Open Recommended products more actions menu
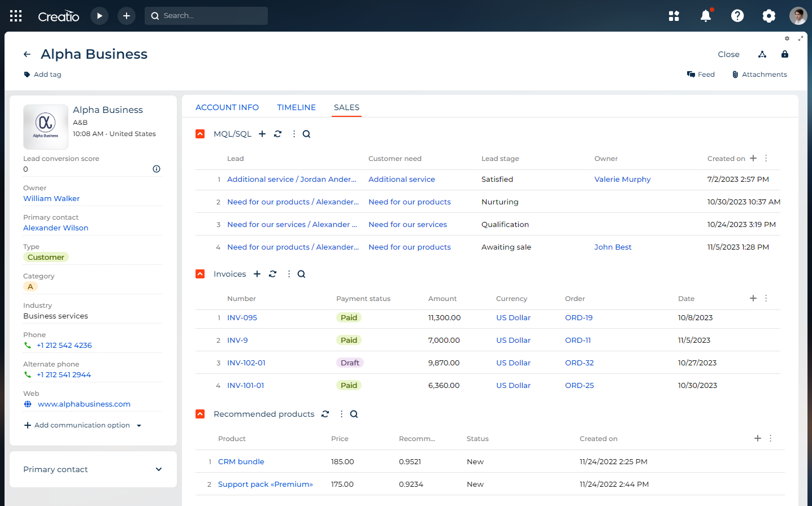This screenshot has width=812, height=506. coord(341,414)
